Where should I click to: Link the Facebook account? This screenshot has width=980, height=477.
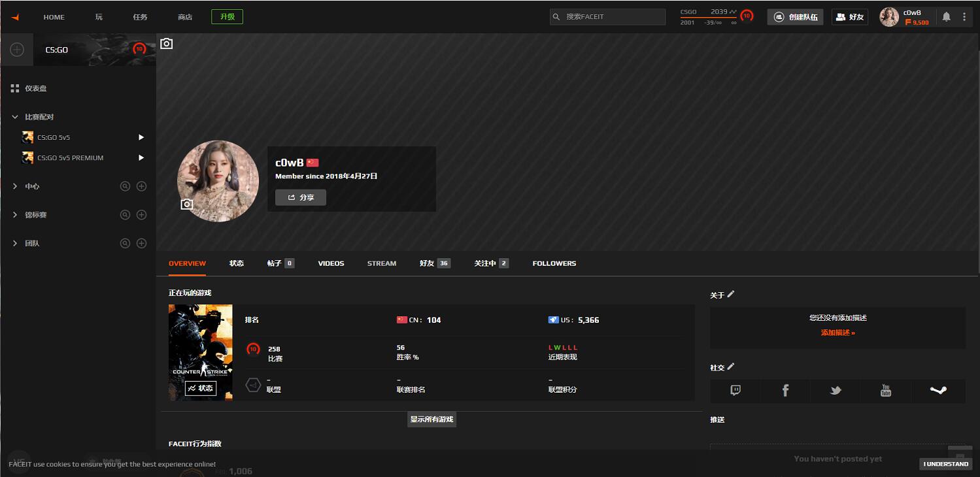(785, 391)
